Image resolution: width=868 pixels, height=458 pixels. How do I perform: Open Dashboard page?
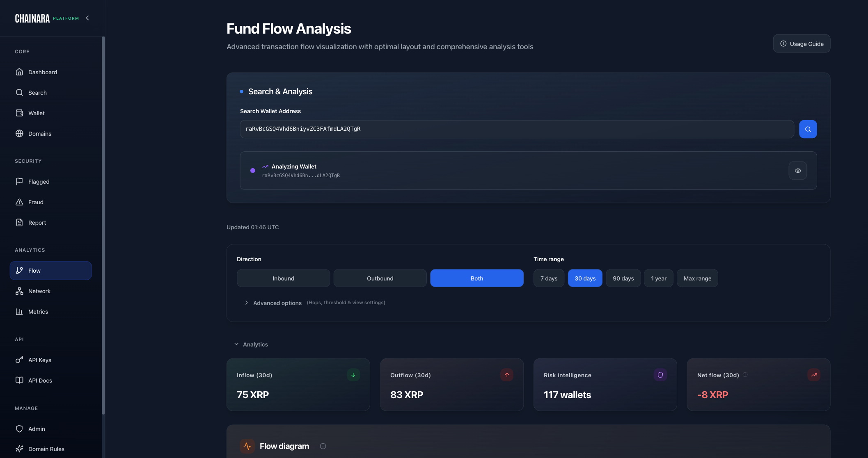(x=50, y=72)
